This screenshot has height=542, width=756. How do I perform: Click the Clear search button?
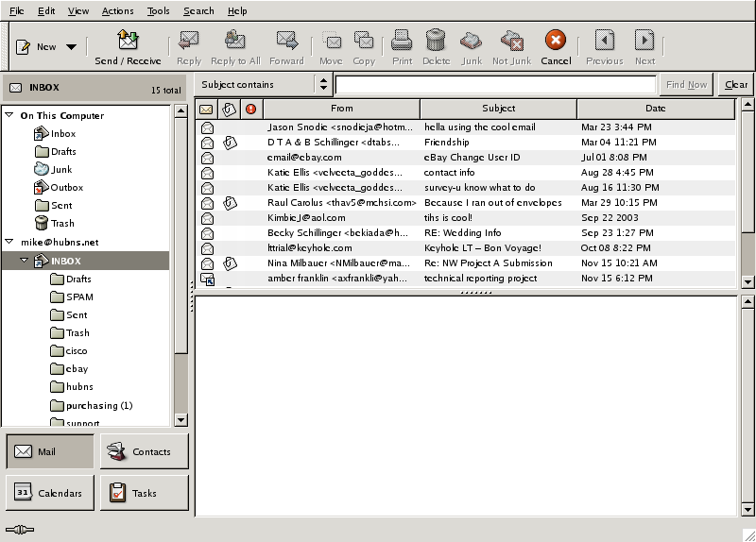(x=736, y=84)
